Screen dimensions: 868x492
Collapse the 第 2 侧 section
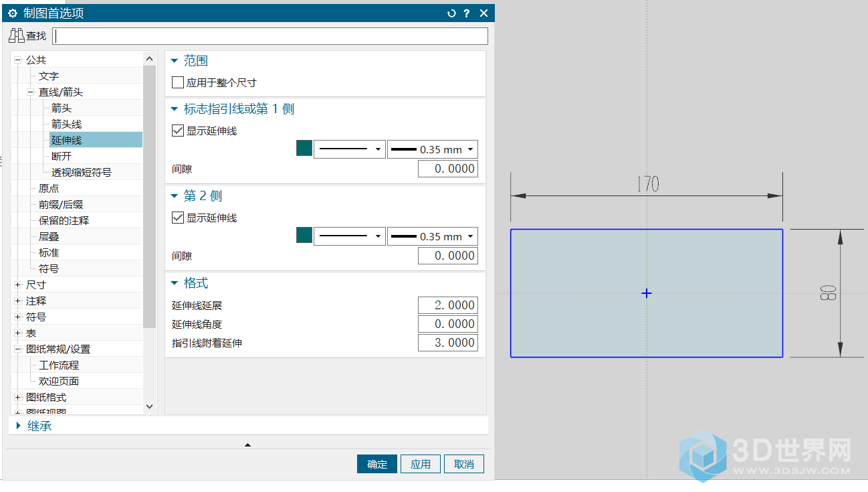(x=175, y=196)
